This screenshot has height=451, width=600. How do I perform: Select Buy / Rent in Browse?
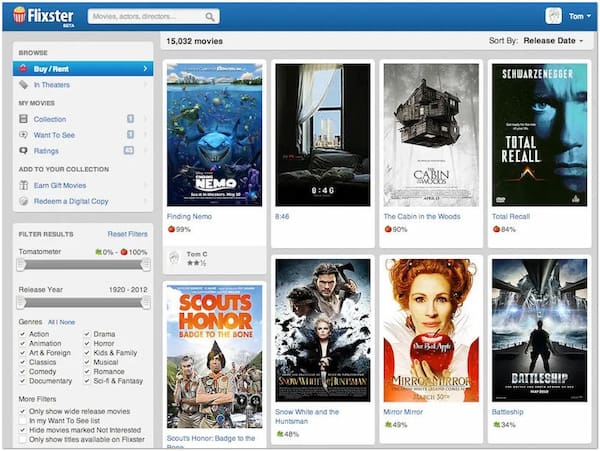83,68
